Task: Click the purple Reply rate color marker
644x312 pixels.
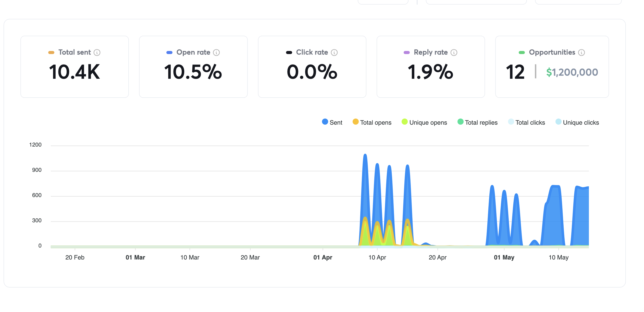Action: point(407,53)
